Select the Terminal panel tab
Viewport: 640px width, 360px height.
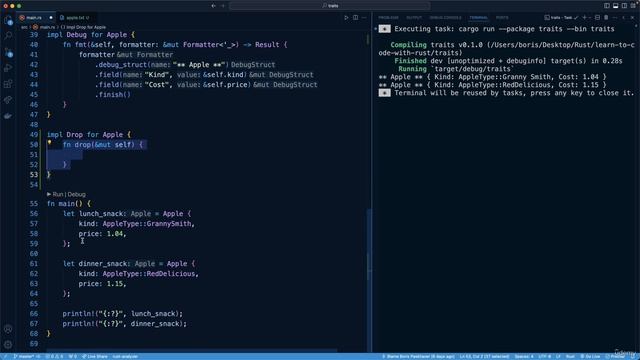click(x=478, y=18)
